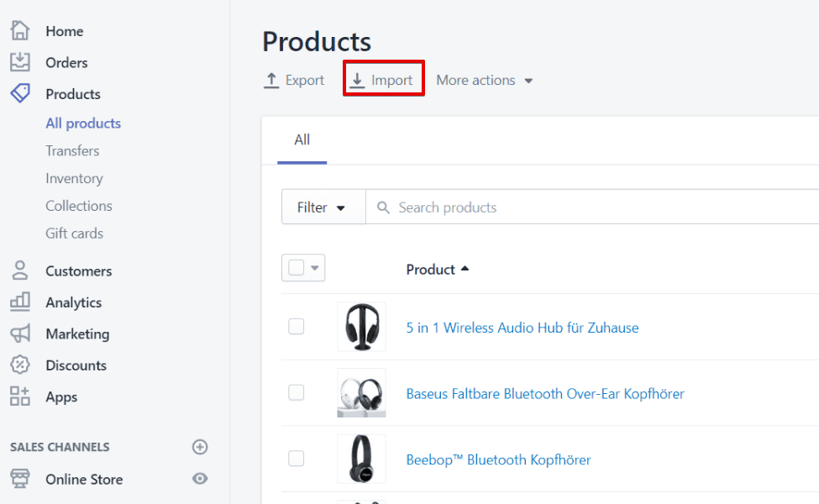Image resolution: width=819 pixels, height=504 pixels.
Task: Open the select-all checkbox dropdown arrow
Action: pos(314,268)
